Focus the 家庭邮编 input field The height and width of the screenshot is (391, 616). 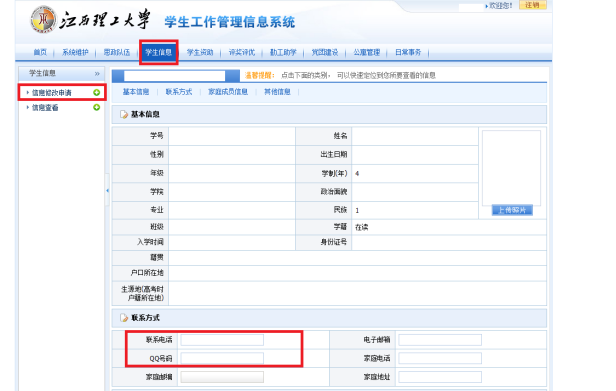pos(222,377)
